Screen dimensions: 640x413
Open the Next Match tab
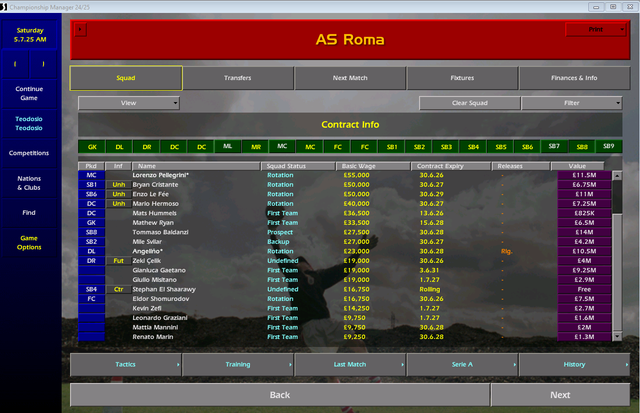(x=350, y=78)
